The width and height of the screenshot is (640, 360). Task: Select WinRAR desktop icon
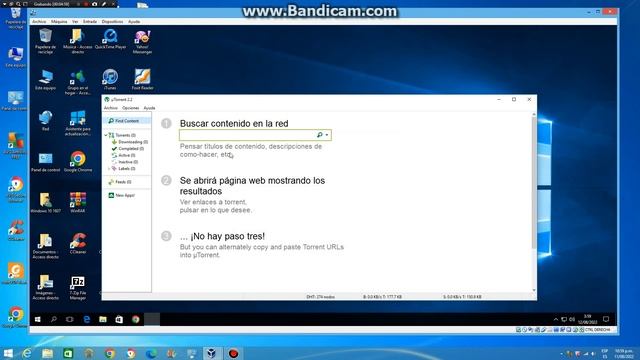78,202
